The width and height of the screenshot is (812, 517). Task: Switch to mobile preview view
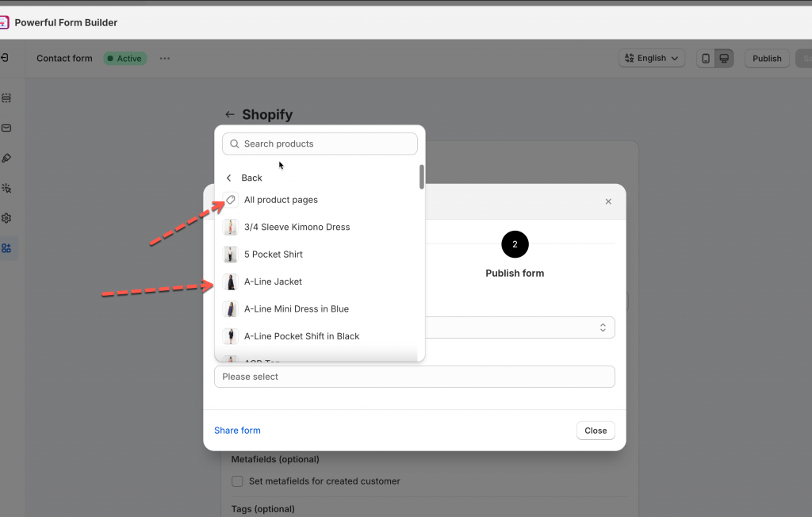coord(705,59)
